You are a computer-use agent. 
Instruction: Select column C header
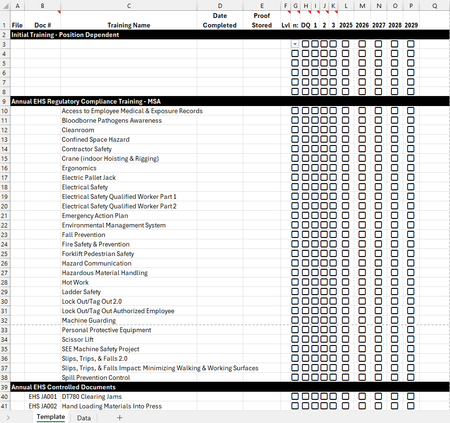pos(129,6)
